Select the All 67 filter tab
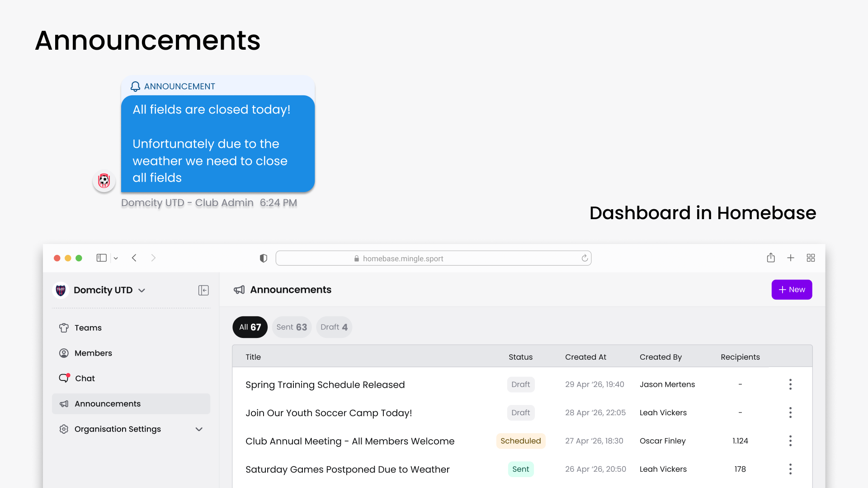 [x=250, y=327]
